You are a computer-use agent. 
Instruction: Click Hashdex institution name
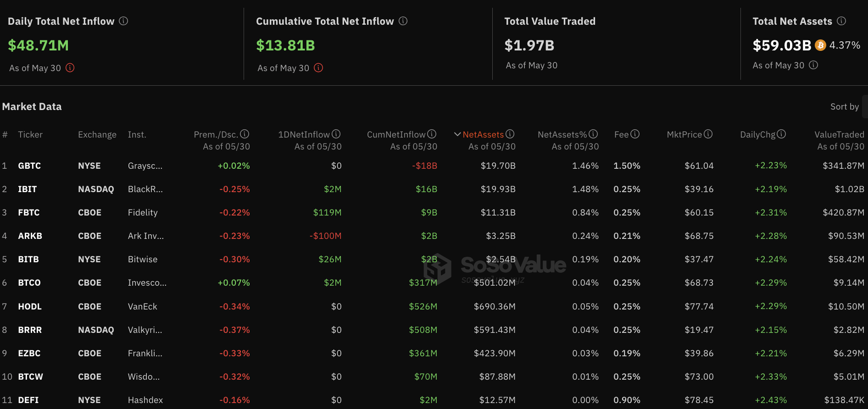coord(145,400)
